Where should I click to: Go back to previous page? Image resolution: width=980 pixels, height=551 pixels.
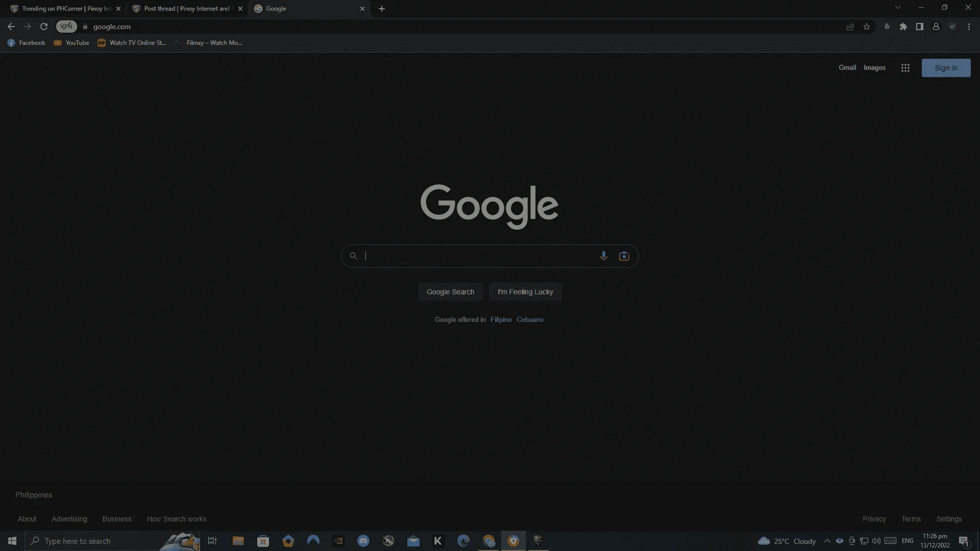(11, 27)
